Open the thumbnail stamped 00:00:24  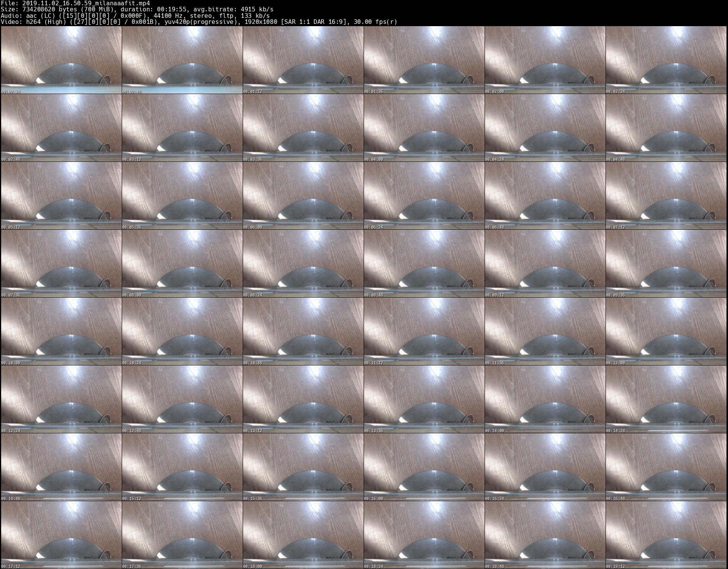tap(61, 60)
